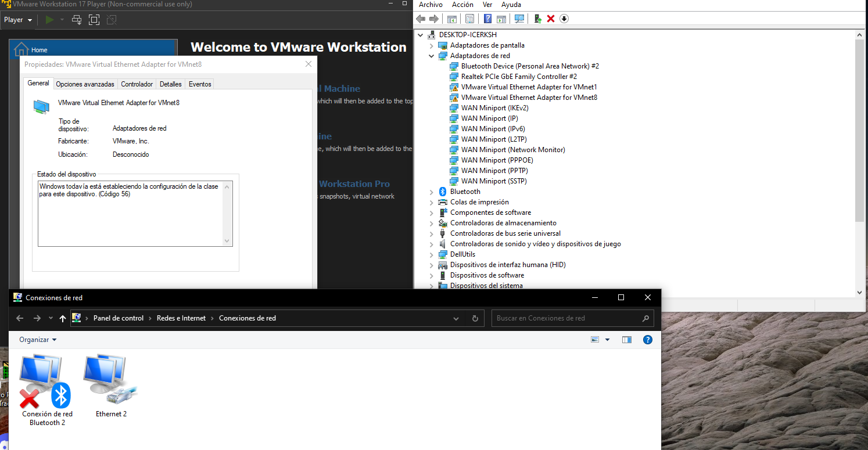Click the show console tree toolbar icon
Screen dimensions: 868x450
[451, 19]
